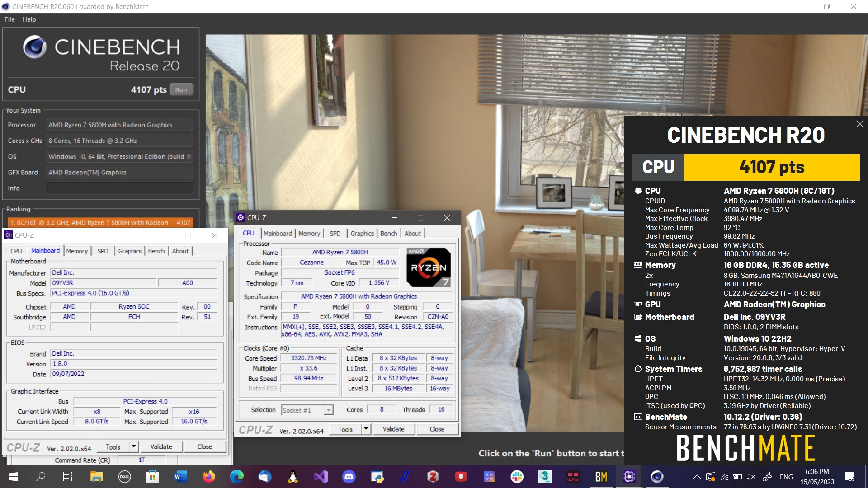Switch to CPU-Z taskbar icon
This screenshot has height=488, width=868.
click(x=629, y=477)
